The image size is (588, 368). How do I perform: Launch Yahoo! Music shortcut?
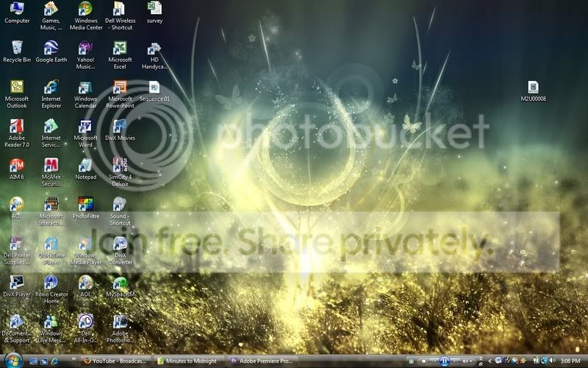coord(85,55)
